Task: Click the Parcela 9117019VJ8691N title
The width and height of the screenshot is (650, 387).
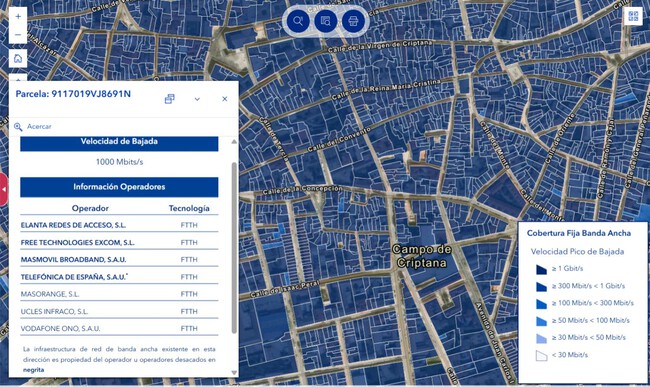Action: pyautogui.click(x=73, y=94)
